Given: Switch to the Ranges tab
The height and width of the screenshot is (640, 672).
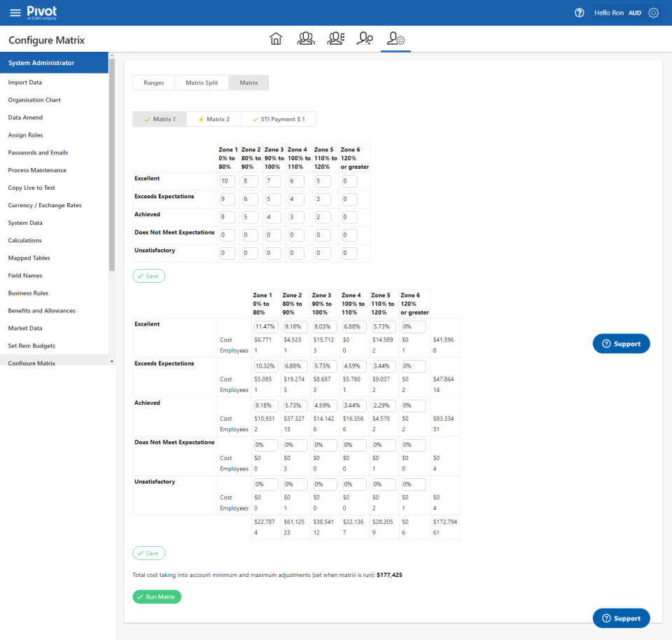Looking at the screenshot, I should 153,82.
